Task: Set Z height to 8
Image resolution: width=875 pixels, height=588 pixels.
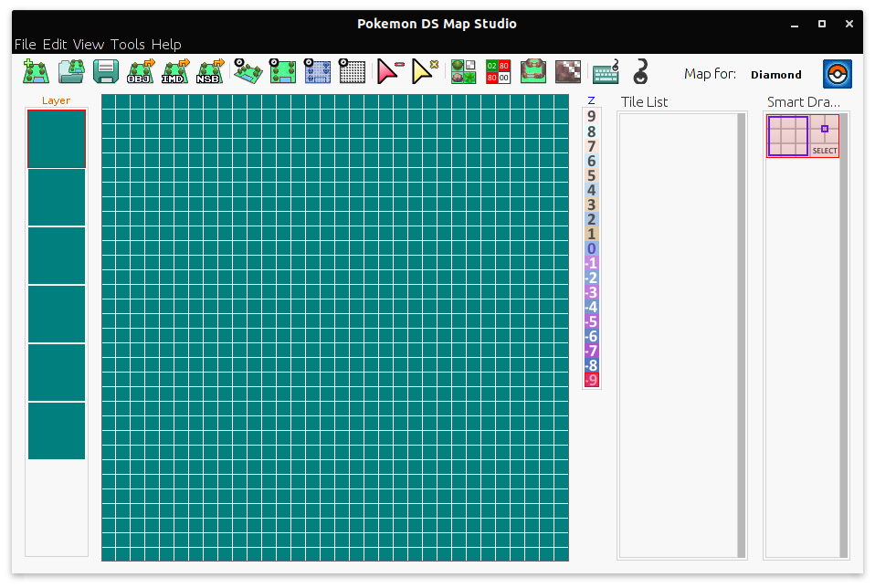Action: tap(592, 131)
